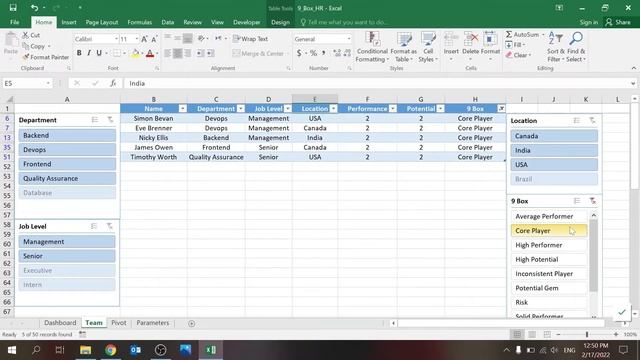The image size is (640, 360).
Task: Open the File menu
Action: coord(15,22)
